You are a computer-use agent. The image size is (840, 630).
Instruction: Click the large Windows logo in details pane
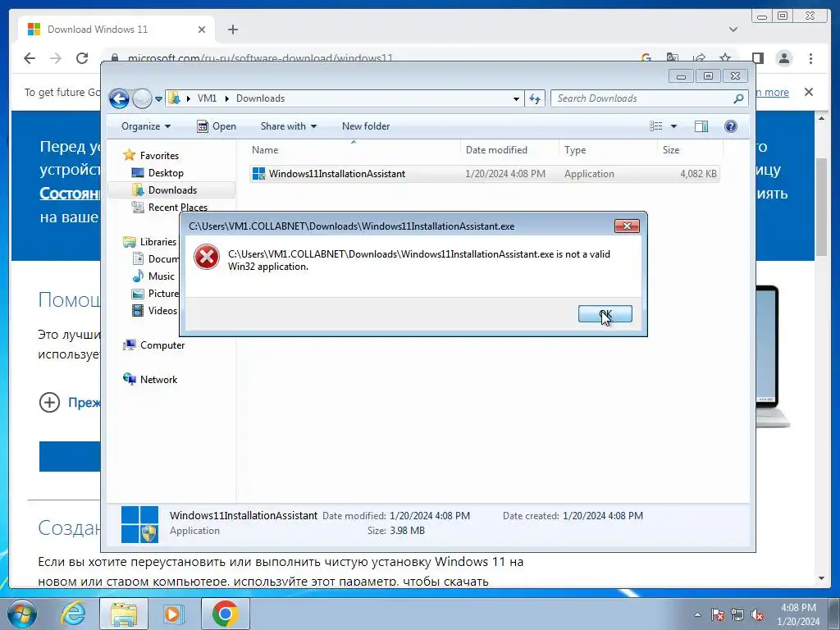[139, 524]
